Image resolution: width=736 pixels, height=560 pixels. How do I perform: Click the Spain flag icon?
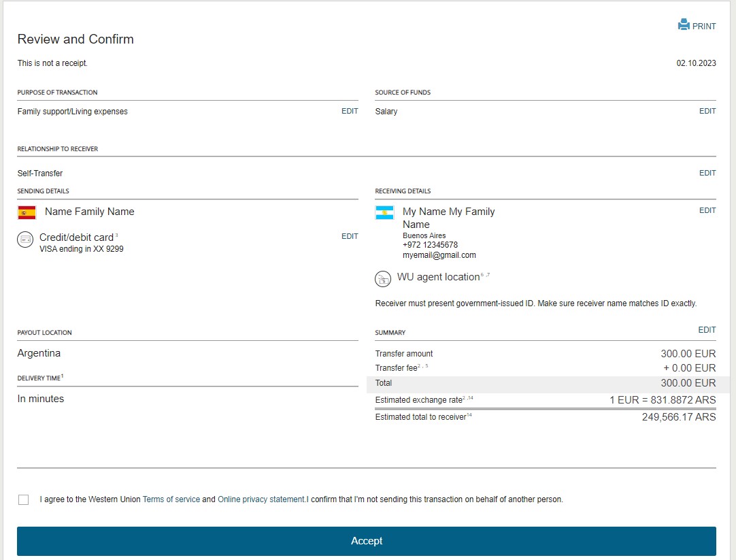point(27,212)
